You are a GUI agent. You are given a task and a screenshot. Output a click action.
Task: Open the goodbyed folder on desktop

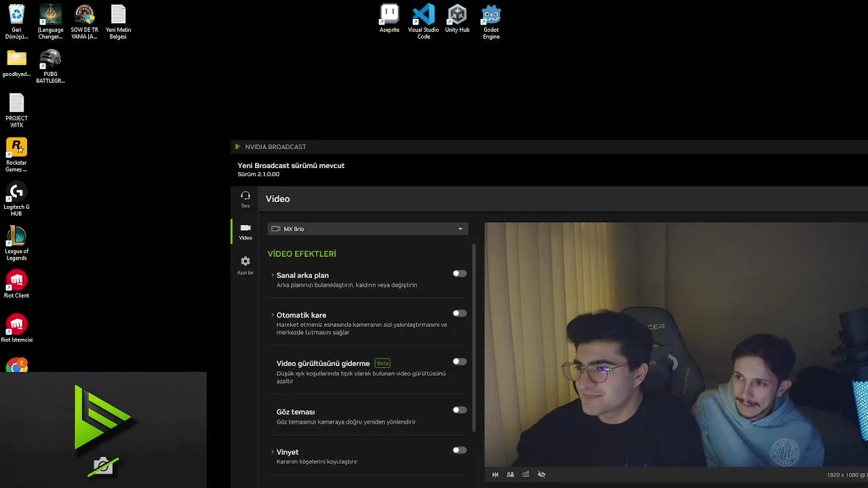click(x=16, y=63)
